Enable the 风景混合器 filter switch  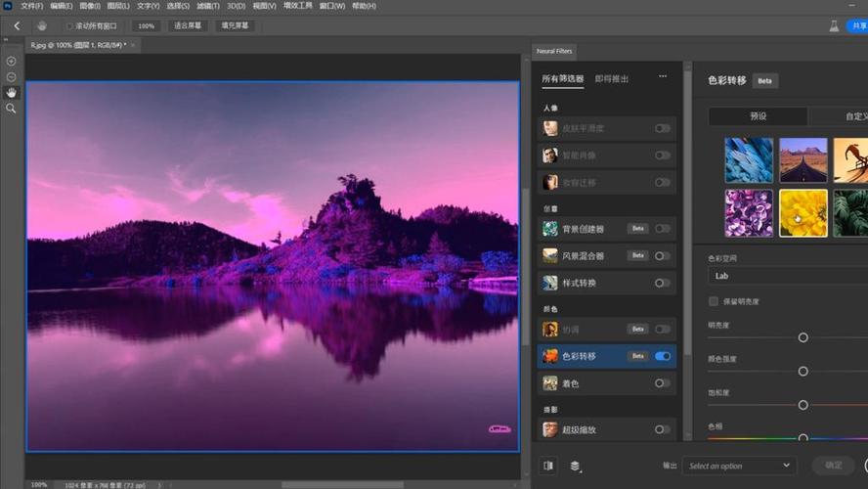click(662, 256)
